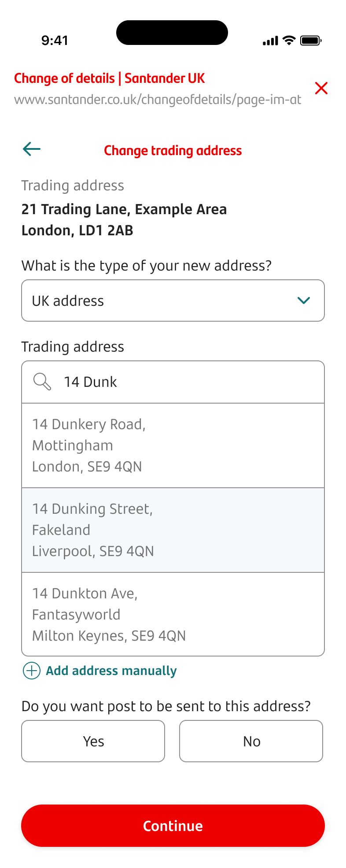The width and height of the screenshot is (346, 868).
Task: Choose Yes for post to this address
Action: coord(93,741)
